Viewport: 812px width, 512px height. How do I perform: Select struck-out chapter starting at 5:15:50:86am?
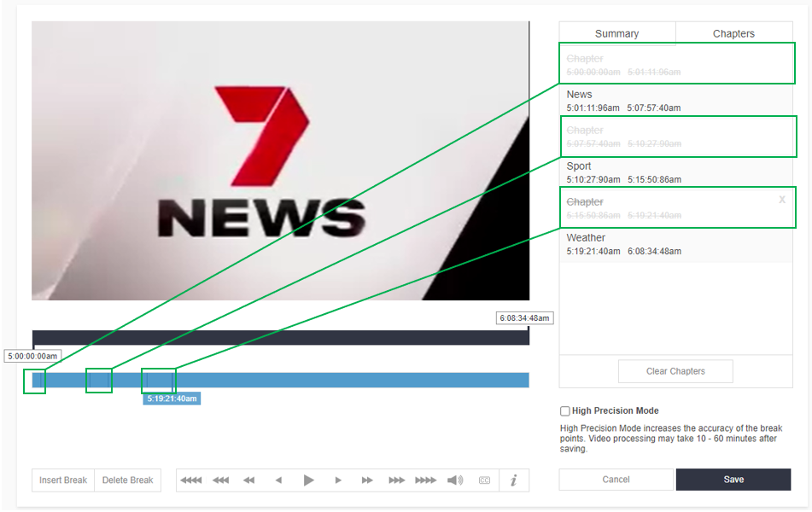tap(675, 208)
